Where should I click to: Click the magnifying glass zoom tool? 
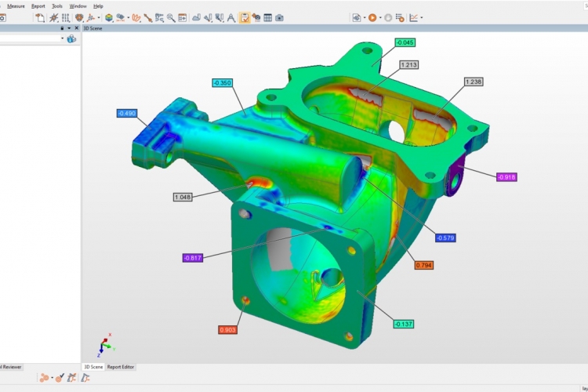170,17
